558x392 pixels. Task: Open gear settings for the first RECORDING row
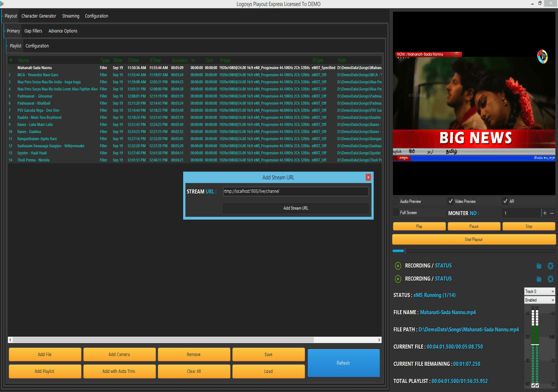point(551,266)
